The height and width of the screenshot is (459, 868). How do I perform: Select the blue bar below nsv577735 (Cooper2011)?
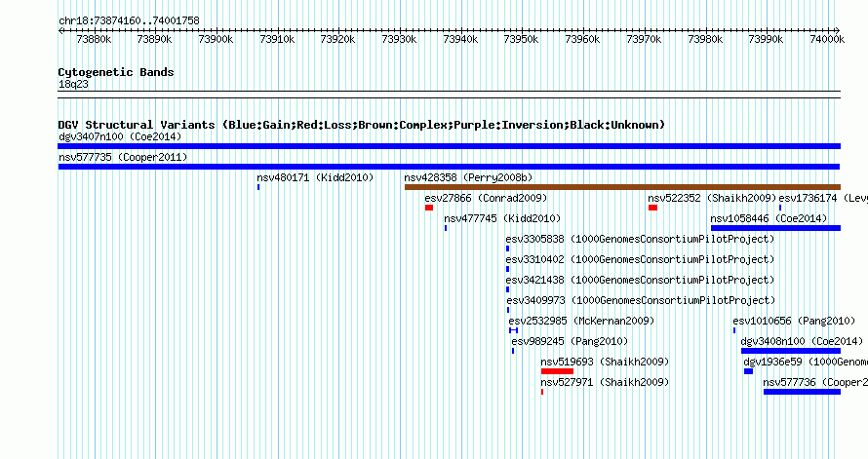pyautogui.click(x=449, y=167)
